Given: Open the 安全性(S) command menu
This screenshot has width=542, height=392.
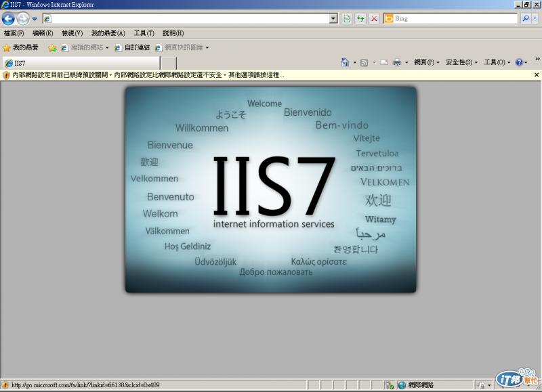Looking at the screenshot, I should point(461,62).
